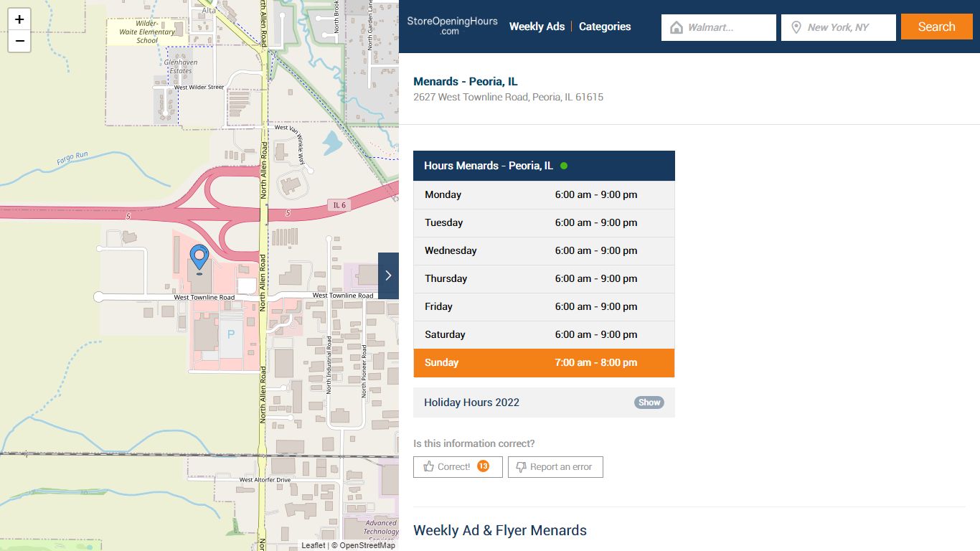
Task: Focus the Walmart store search field
Action: point(719,27)
